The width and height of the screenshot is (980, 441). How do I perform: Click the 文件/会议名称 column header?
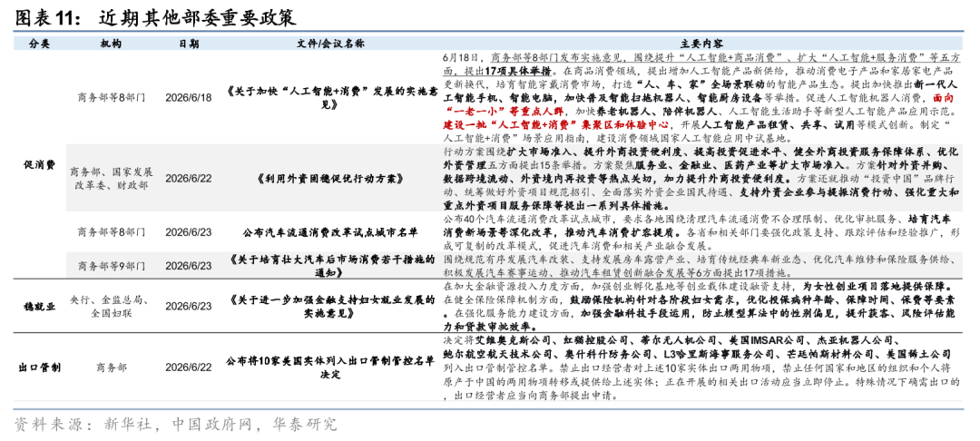click(330, 44)
